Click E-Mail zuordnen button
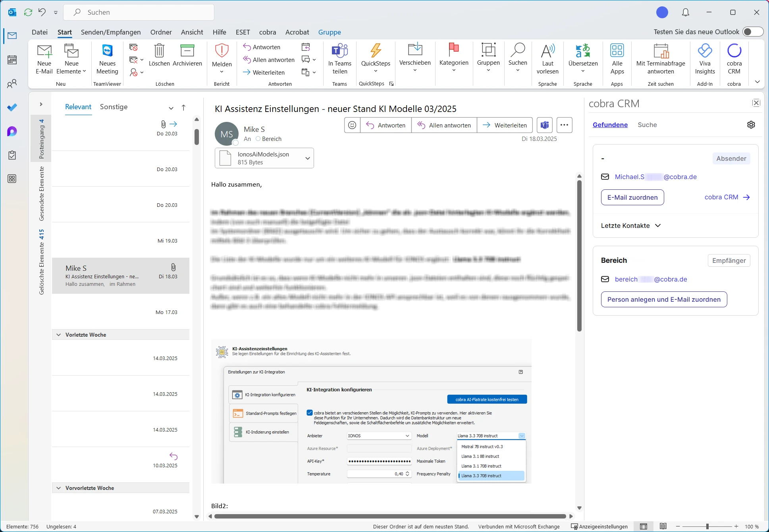This screenshot has height=532, width=769. 632,197
